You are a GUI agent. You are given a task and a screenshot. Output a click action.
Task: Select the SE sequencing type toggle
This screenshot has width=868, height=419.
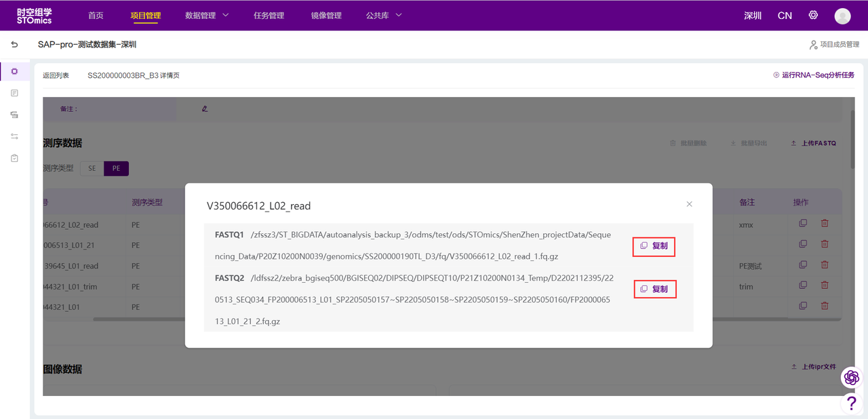tap(92, 169)
